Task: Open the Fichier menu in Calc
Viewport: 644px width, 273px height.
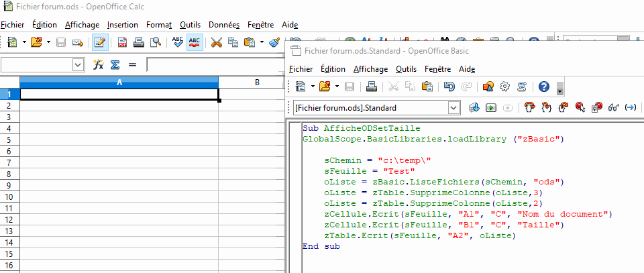Action: (x=12, y=25)
